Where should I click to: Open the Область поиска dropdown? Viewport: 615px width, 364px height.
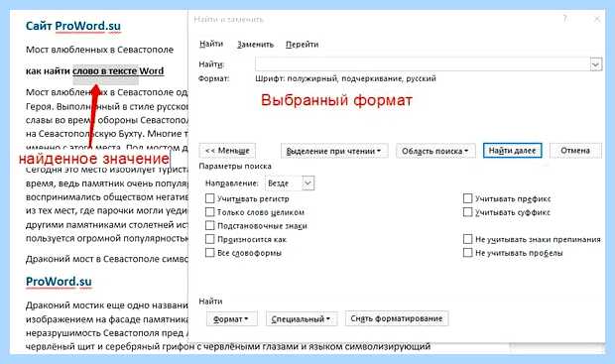pyautogui.click(x=435, y=151)
